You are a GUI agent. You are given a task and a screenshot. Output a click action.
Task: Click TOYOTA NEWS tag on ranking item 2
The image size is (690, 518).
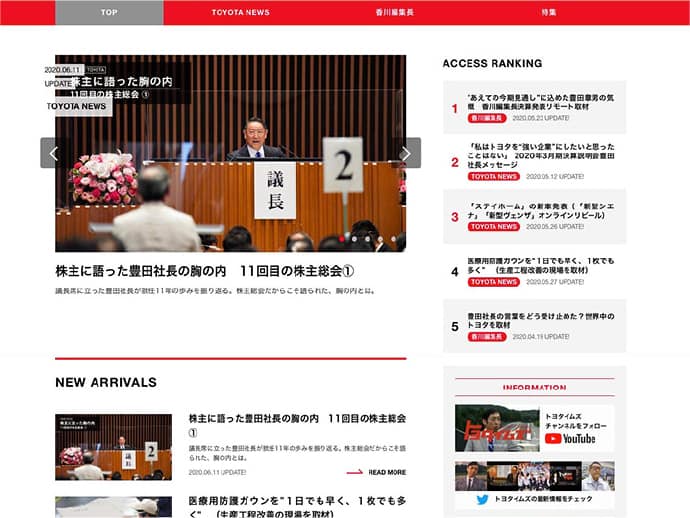click(494, 176)
